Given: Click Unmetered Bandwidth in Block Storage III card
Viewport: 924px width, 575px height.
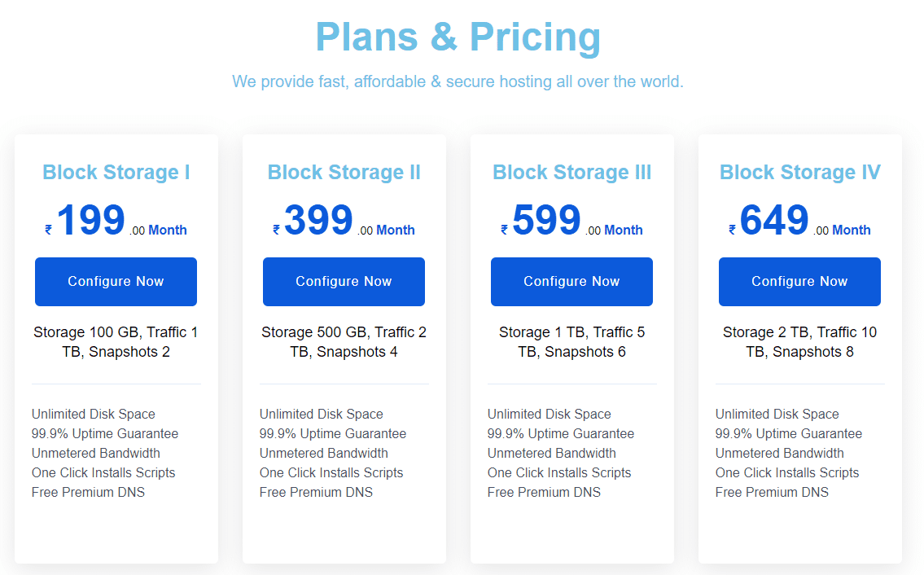Looking at the screenshot, I should 552,454.
